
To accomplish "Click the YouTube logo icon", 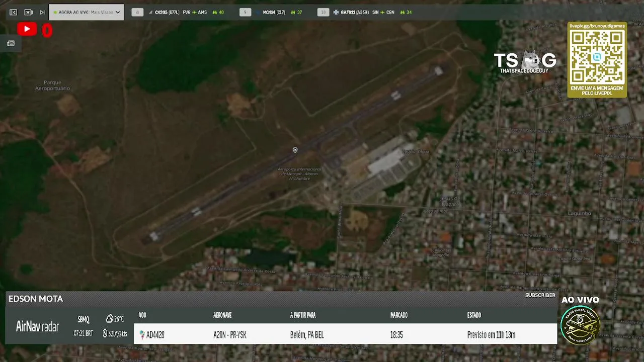I will (27, 29).
